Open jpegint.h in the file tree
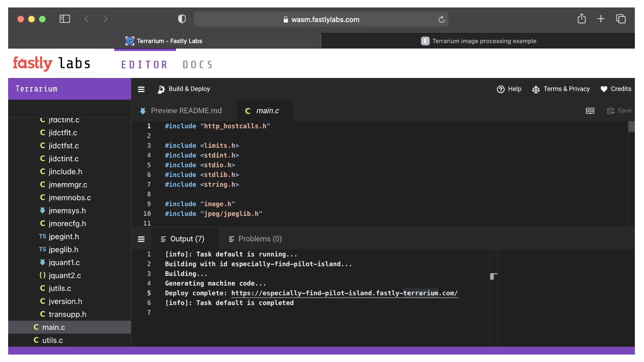The height and width of the screenshot is (362, 644). (69, 237)
